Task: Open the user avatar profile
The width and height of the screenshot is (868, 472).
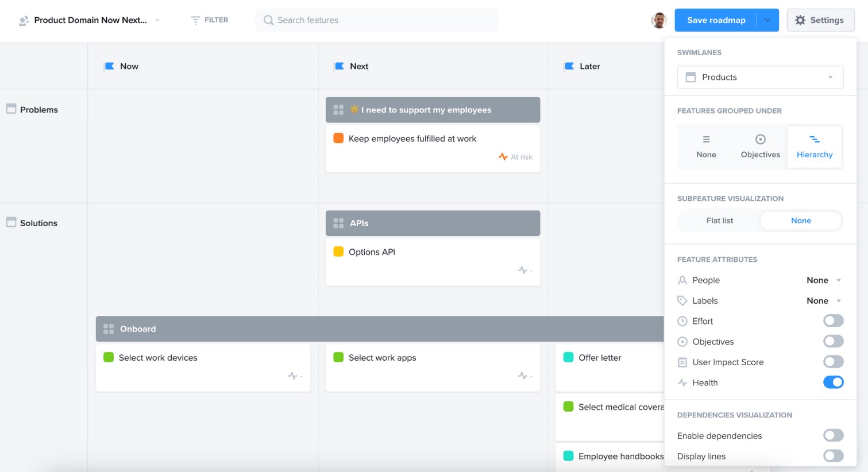Action: (659, 20)
